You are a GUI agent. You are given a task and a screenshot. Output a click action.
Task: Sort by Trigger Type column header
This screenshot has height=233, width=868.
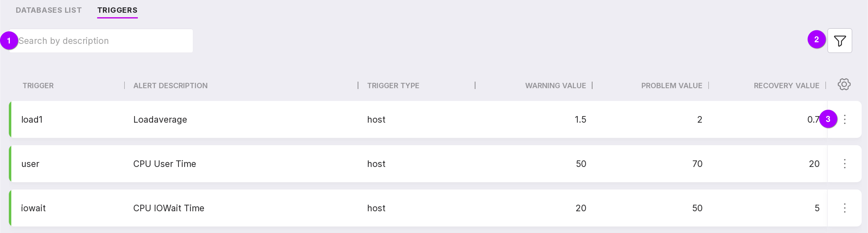pos(393,86)
